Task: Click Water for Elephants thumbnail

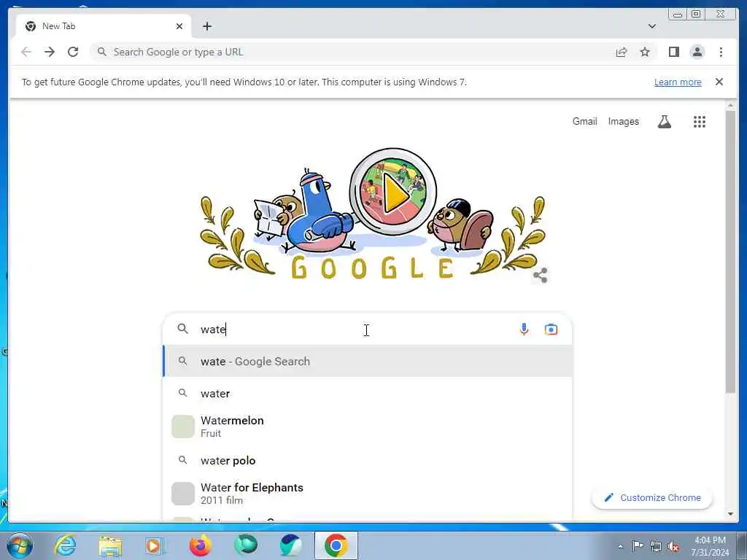Action: point(183,494)
